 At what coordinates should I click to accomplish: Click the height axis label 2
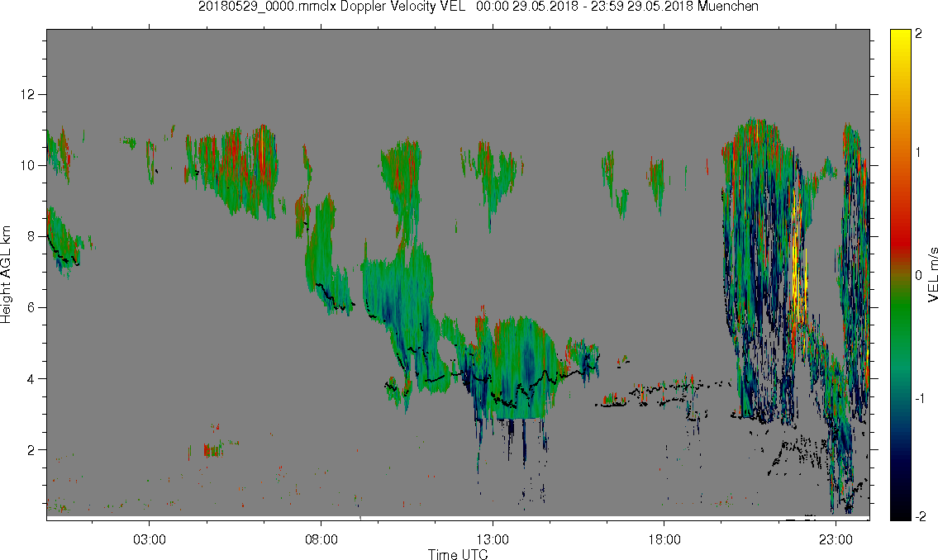(31, 450)
